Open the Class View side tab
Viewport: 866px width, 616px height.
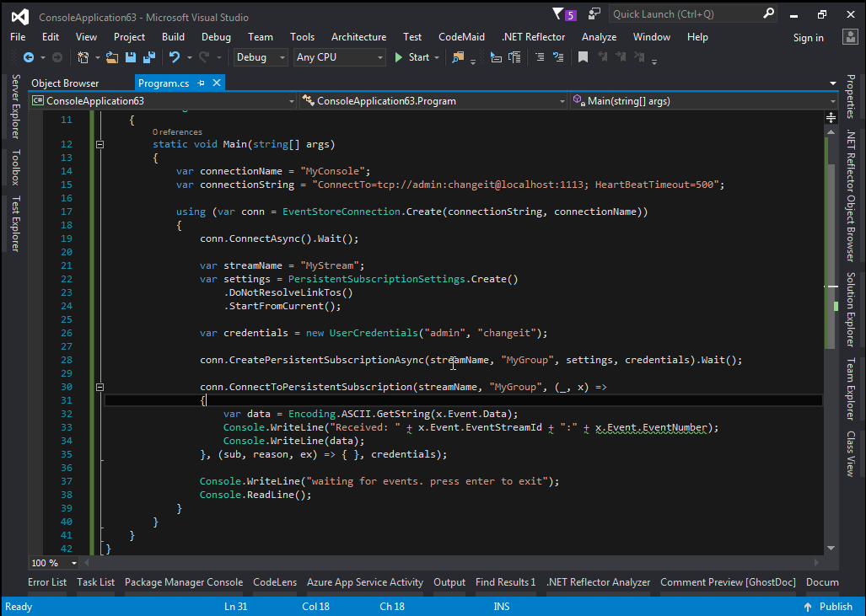pos(851,453)
